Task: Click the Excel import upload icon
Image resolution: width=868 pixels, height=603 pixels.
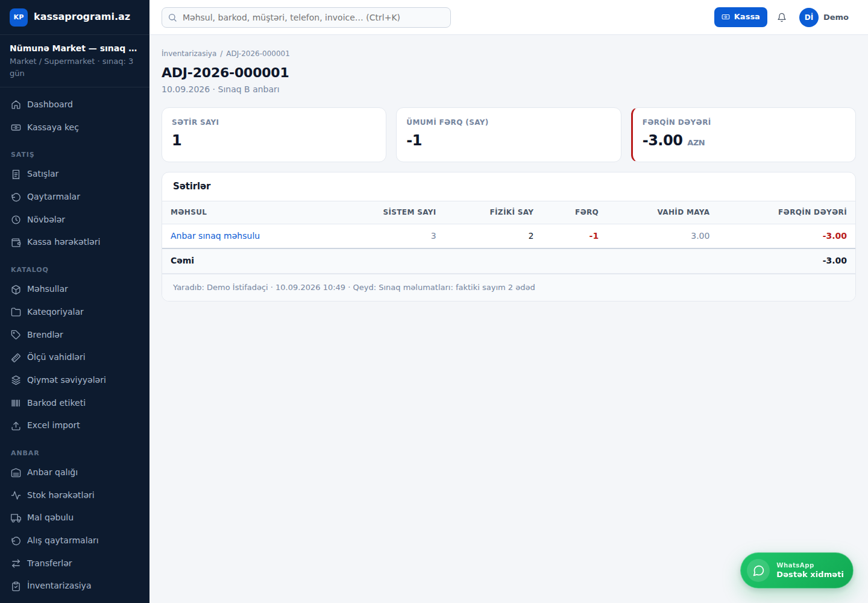Action: point(16,426)
